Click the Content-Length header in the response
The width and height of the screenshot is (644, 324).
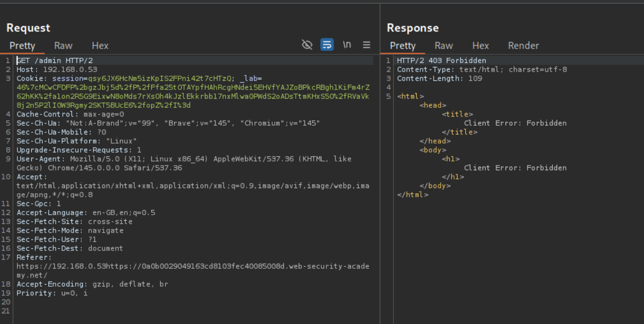(x=439, y=79)
